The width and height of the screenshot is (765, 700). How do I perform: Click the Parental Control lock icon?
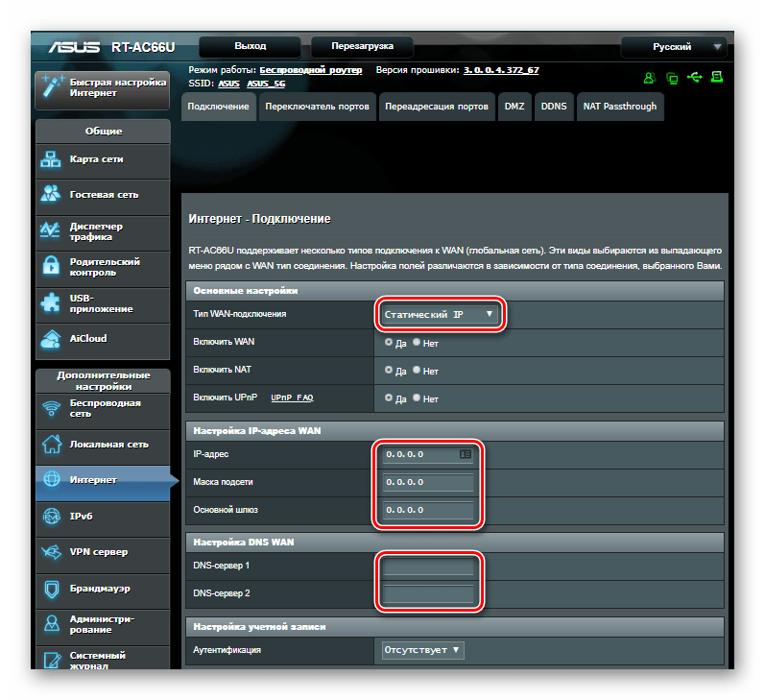coord(51,266)
